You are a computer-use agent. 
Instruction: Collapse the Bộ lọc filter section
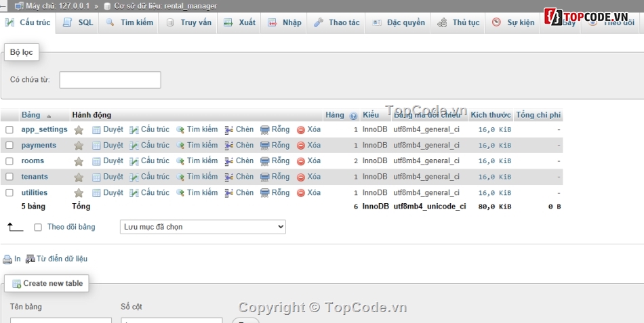click(x=21, y=52)
